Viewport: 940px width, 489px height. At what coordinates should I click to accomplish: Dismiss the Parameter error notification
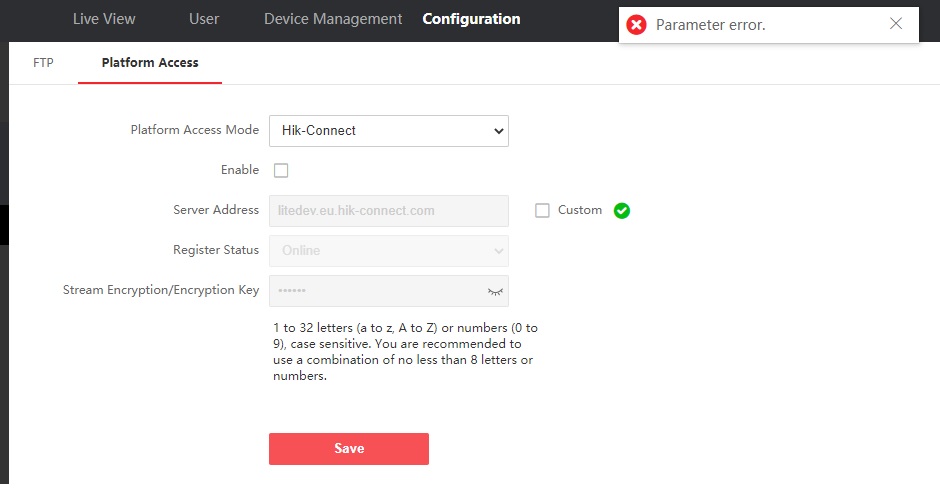click(896, 24)
